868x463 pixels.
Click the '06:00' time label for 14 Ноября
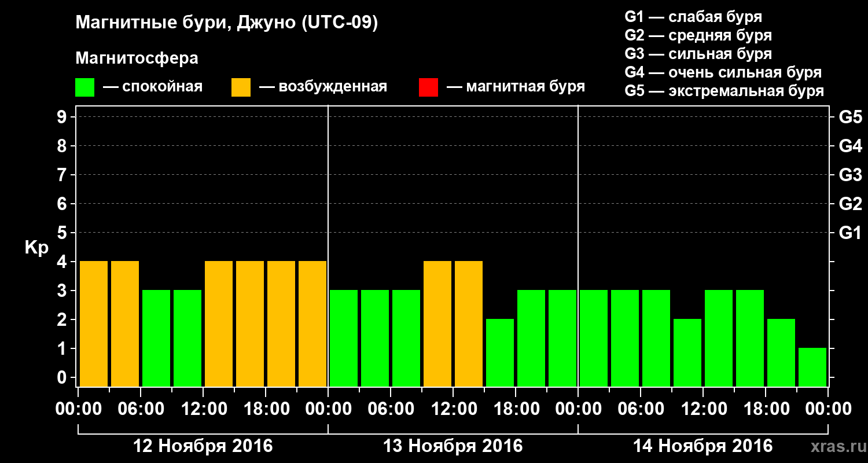641,409
